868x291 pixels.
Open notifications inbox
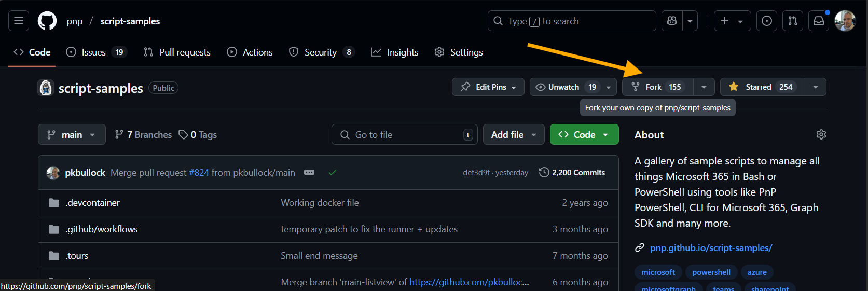pyautogui.click(x=819, y=21)
